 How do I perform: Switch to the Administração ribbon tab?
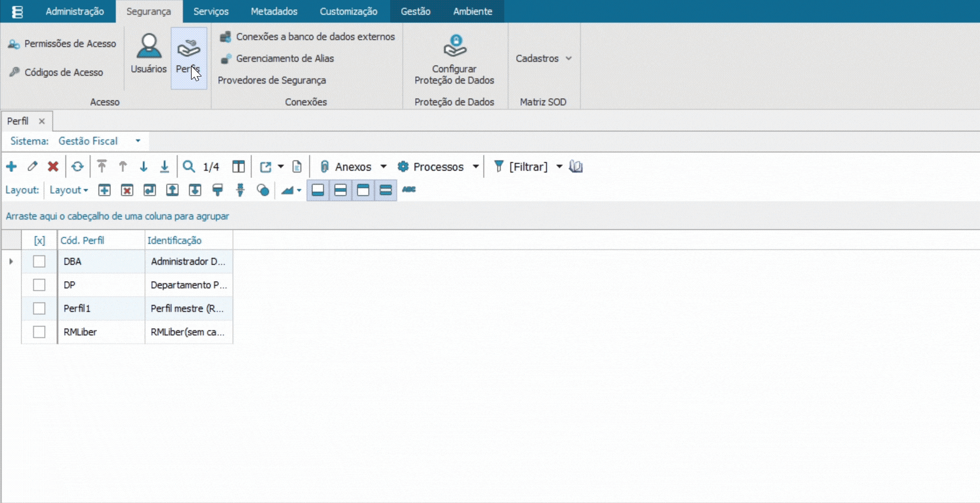point(75,11)
